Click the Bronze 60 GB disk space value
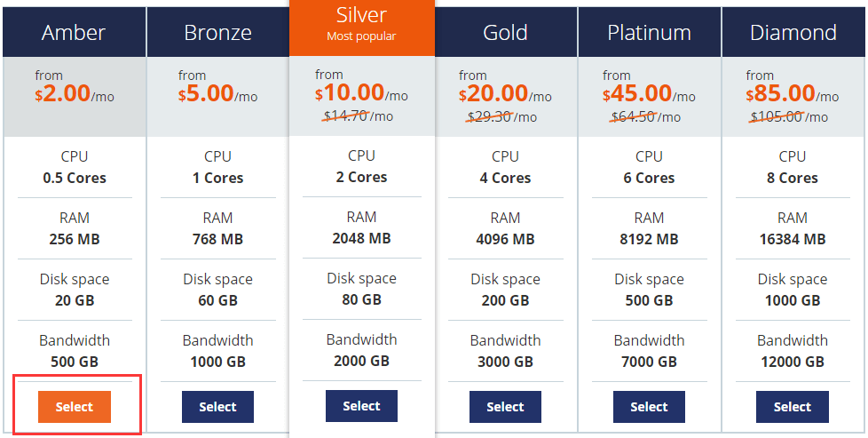 [x=217, y=300]
